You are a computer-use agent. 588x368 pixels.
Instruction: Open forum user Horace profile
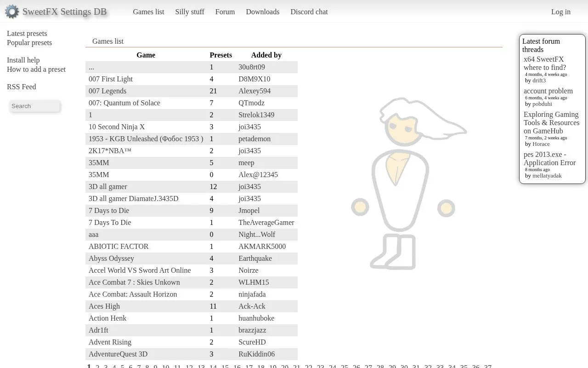tap(541, 144)
